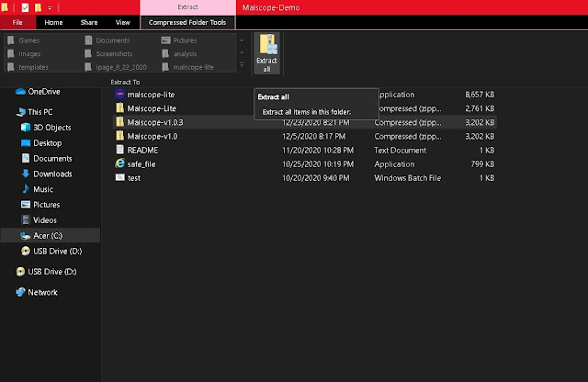
Task: Click the 11/20/2020 10:28 PM date cell
Action: [318, 150]
